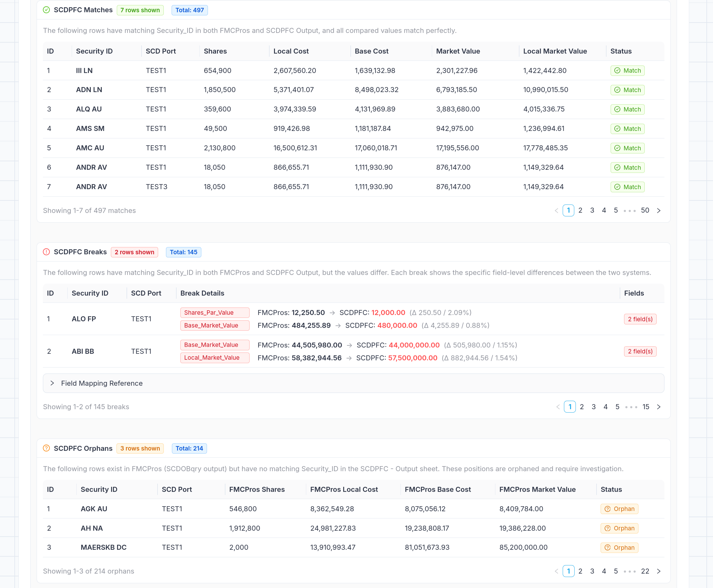Click the 'Total: 497' badge

tap(189, 10)
